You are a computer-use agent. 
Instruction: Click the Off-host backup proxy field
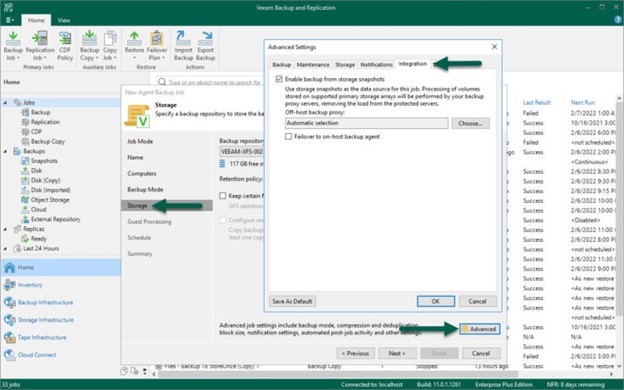point(367,123)
